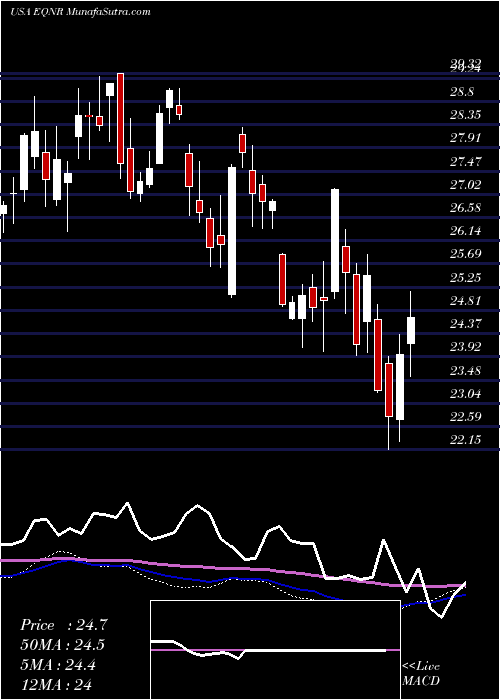Screen dimensions: 500x700
Task: Select the 27.91 price level label
Action: [465, 138]
